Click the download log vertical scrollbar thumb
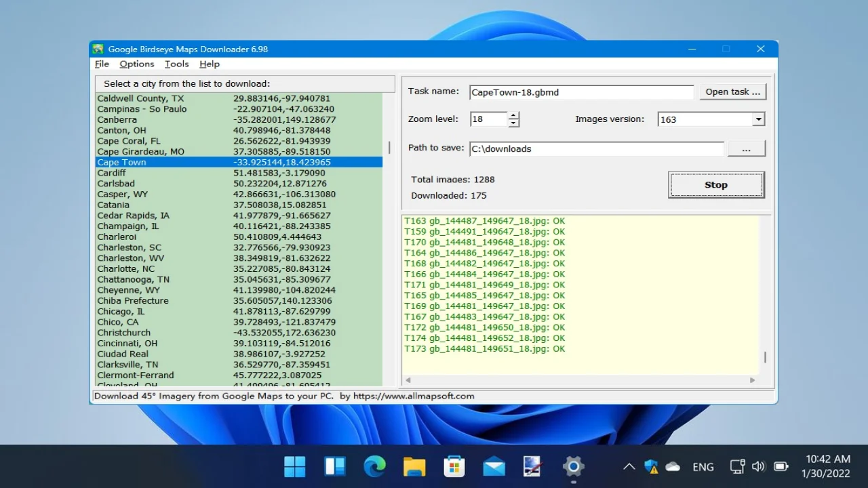The width and height of the screenshot is (868, 488). [x=766, y=357]
